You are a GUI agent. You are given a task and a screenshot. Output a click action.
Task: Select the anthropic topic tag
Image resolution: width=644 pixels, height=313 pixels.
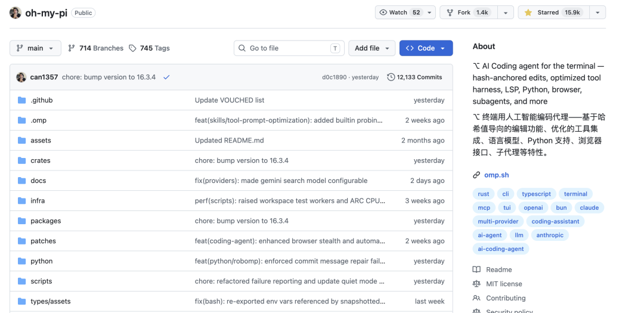click(550, 235)
